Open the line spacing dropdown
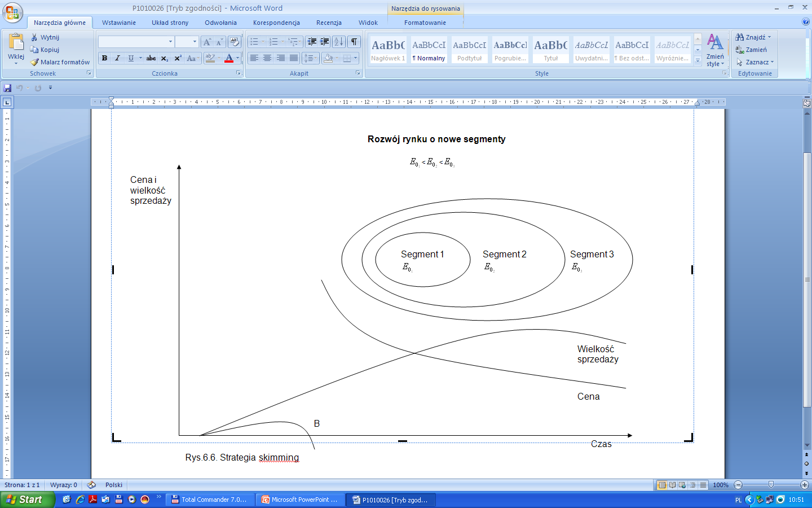 pos(311,58)
